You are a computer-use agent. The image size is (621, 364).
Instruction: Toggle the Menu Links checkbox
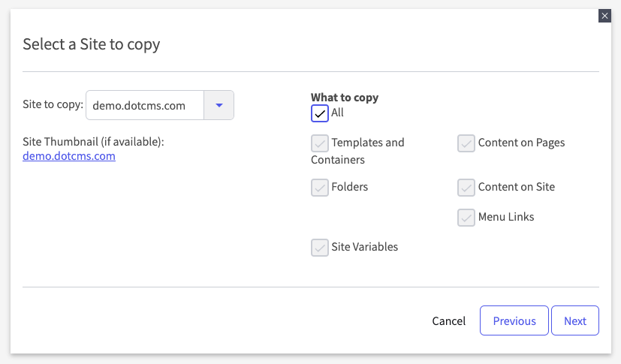pyautogui.click(x=466, y=217)
